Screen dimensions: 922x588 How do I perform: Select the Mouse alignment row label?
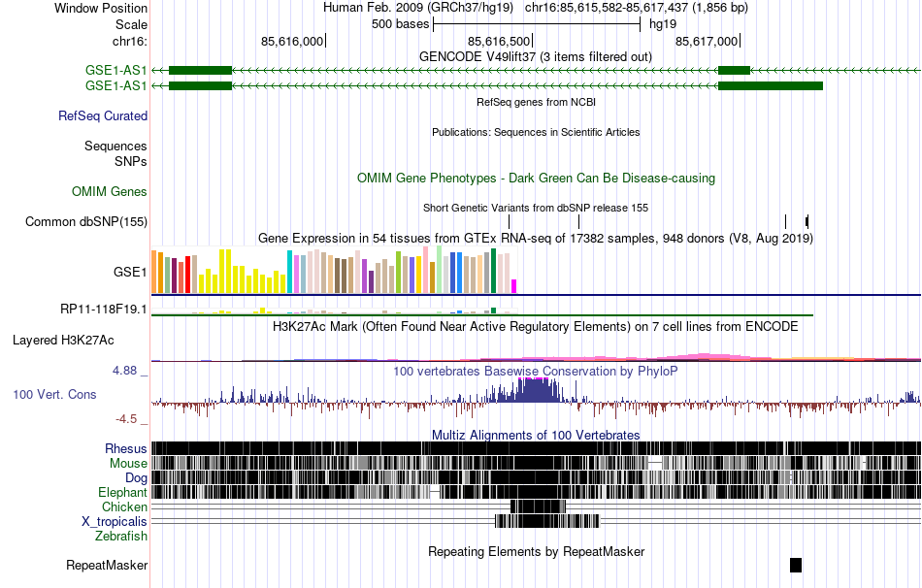pos(128,464)
